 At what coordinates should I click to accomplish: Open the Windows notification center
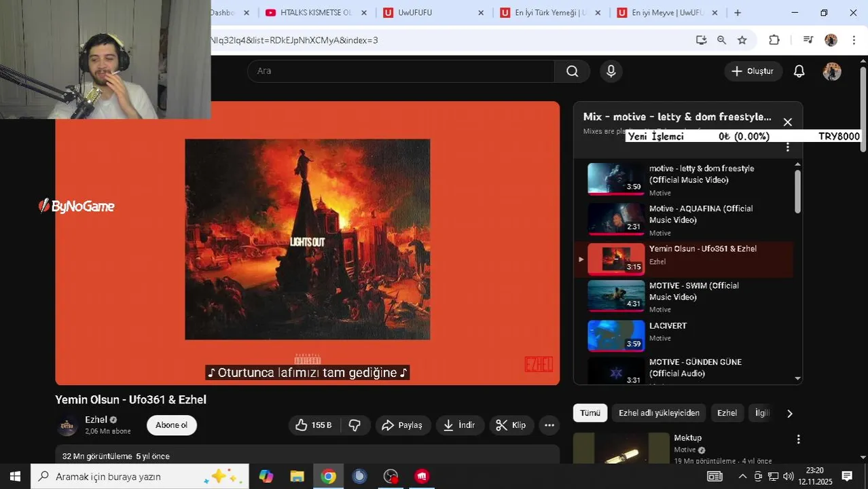tap(847, 476)
